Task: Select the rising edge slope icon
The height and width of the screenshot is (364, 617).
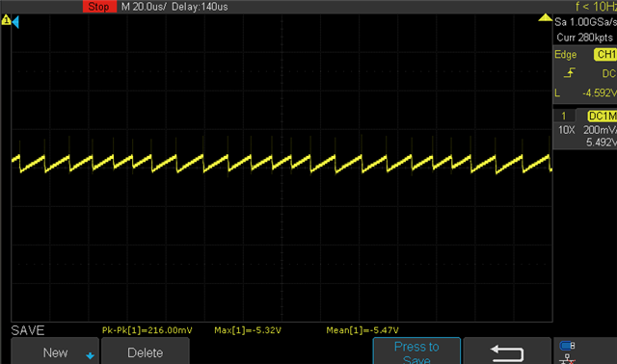Action: pyautogui.click(x=570, y=73)
